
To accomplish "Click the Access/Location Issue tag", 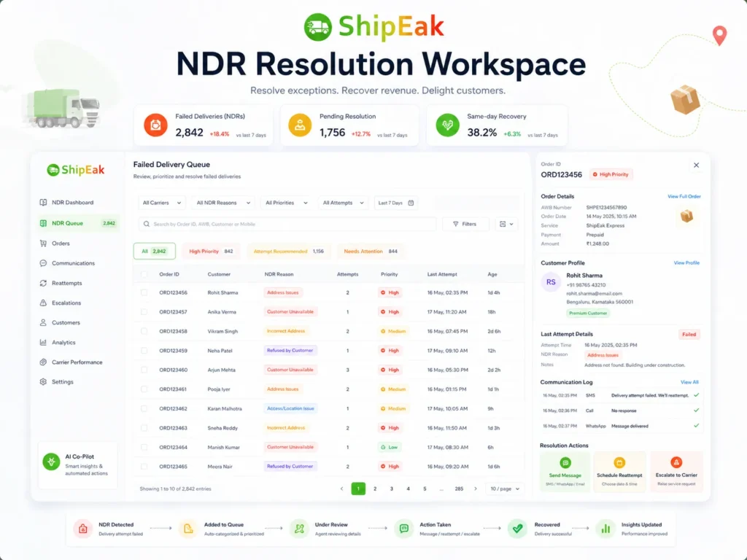I will point(290,408).
